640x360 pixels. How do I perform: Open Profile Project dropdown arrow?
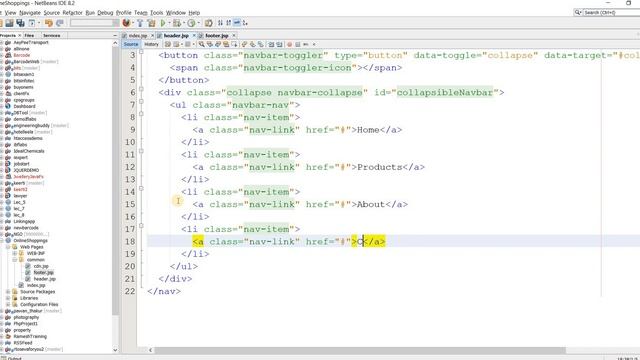coord(198,23)
